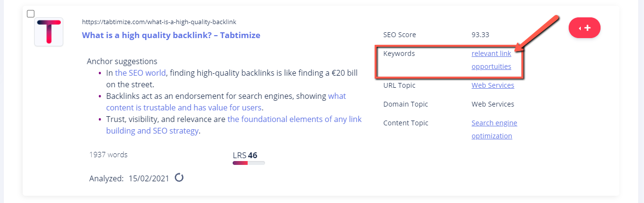644x203 pixels.
Task: Click the '1937 words' count
Action: tap(109, 155)
